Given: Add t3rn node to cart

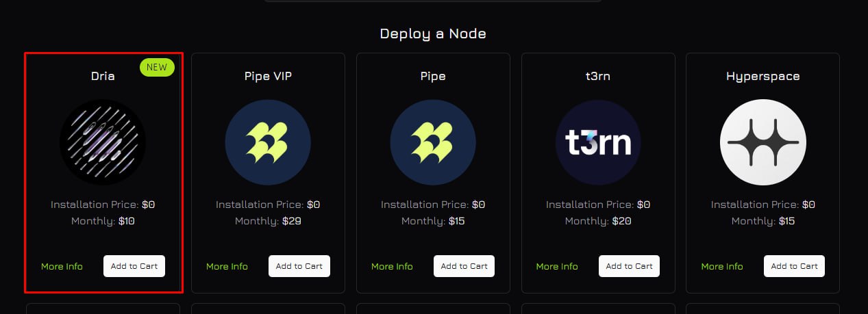Looking at the screenshot, I should (630, 266).
